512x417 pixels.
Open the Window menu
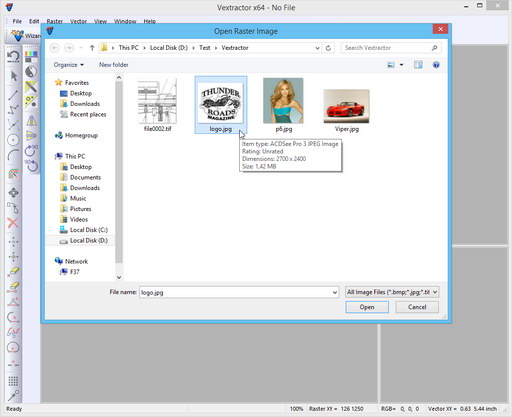click(x=125, y=21)
